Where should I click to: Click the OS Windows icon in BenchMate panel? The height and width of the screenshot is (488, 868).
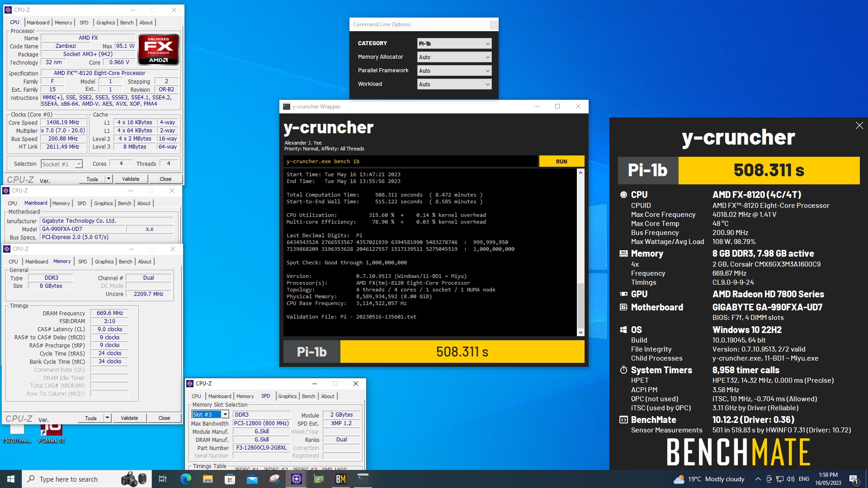tap(623, 330)
